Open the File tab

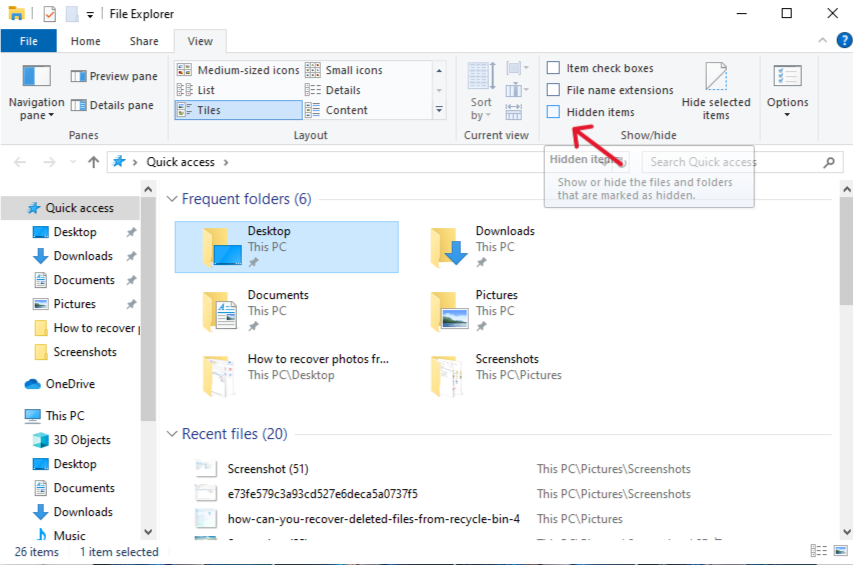click(29, 41)
